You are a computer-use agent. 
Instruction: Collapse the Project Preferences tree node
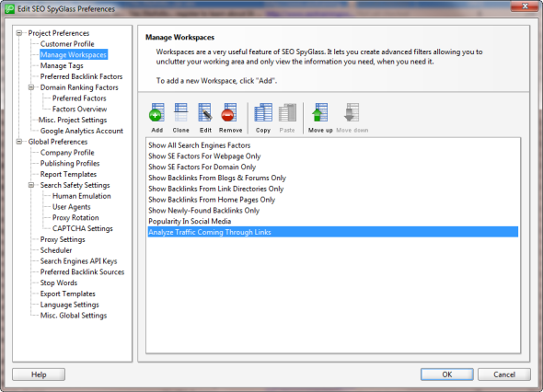(x=19, y=33)
